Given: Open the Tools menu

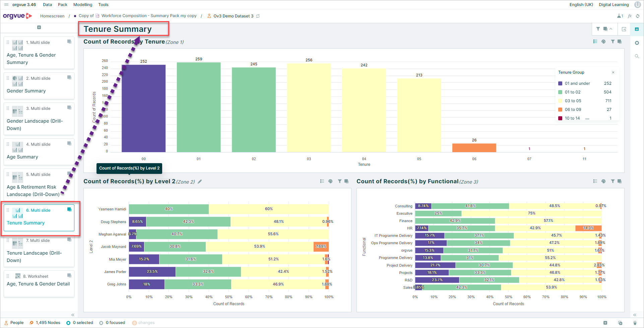Looking at the screenshot, I should pyautogui.click(x=104, y=5).
